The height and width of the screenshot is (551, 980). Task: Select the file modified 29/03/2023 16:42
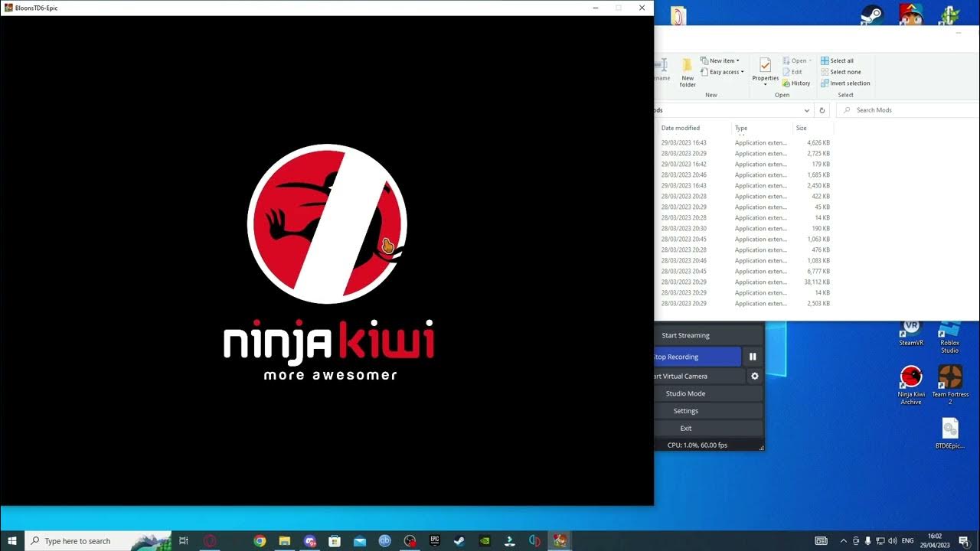[744, 164]
